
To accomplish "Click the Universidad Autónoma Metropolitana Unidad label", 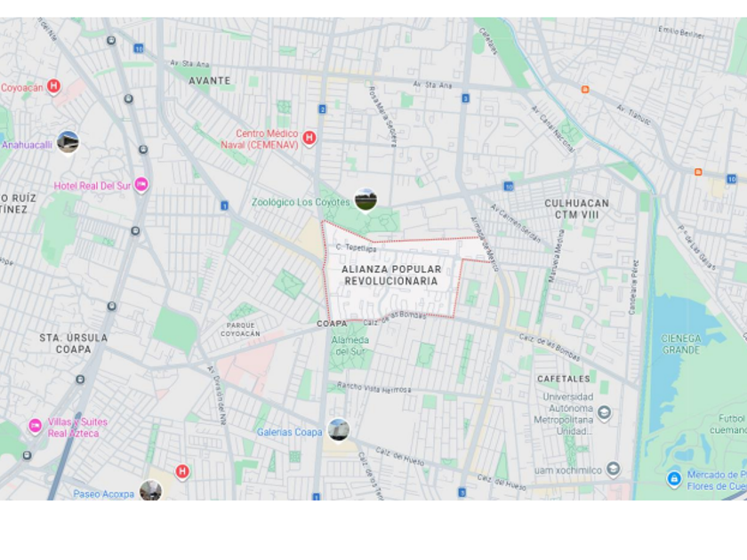I will [x=564, y=414].
